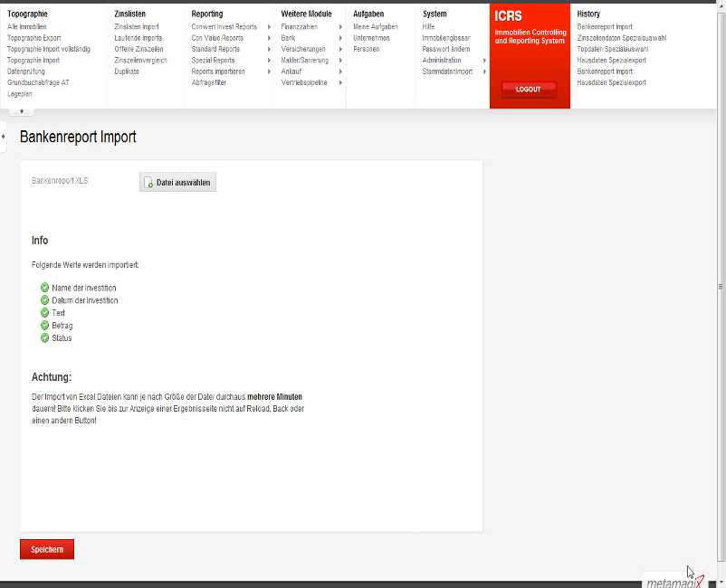Click the file icon on Datei auswählen

[148, 183]
